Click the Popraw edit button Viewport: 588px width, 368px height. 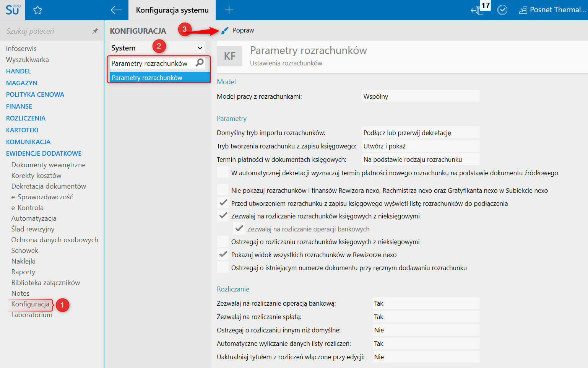237,31
